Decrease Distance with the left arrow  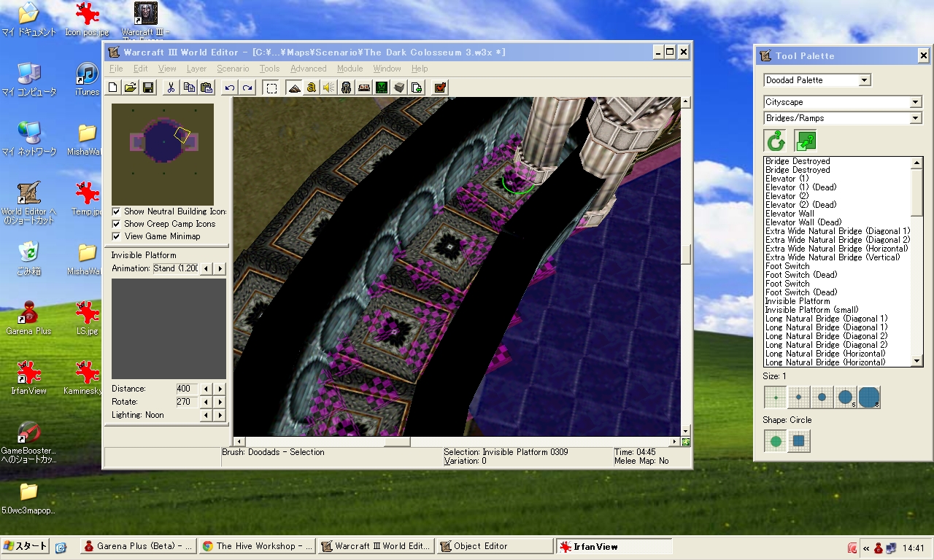[207, 389]
